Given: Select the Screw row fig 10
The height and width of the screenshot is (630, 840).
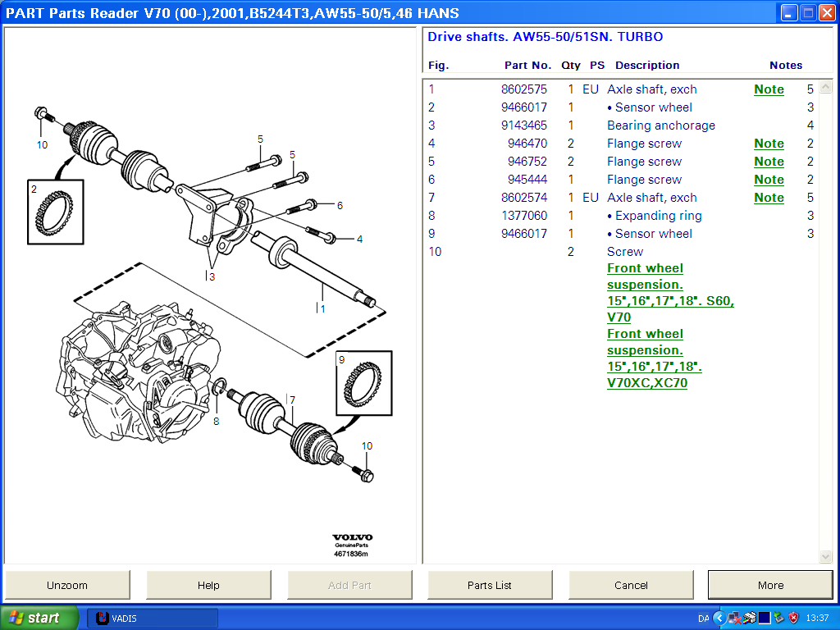Looking at the screenshot, I should click(622, 252).
